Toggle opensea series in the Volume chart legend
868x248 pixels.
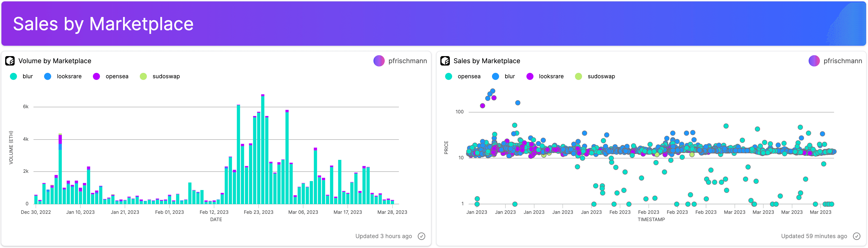111,76
